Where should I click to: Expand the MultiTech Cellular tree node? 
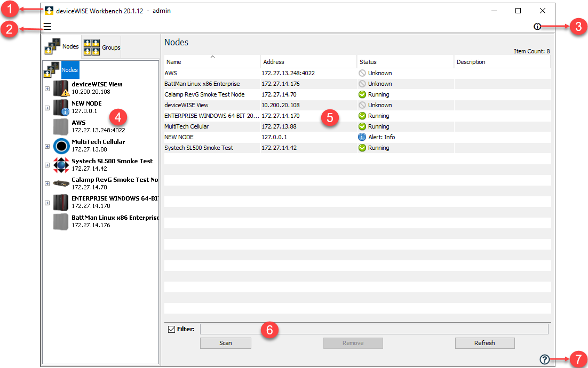[x=47, y=147]
